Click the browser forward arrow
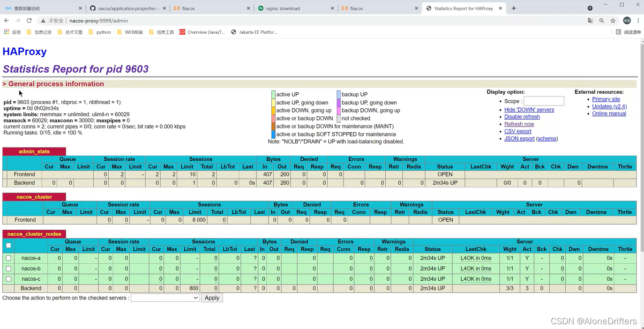The image size is (644, 329). coord(18,21)
